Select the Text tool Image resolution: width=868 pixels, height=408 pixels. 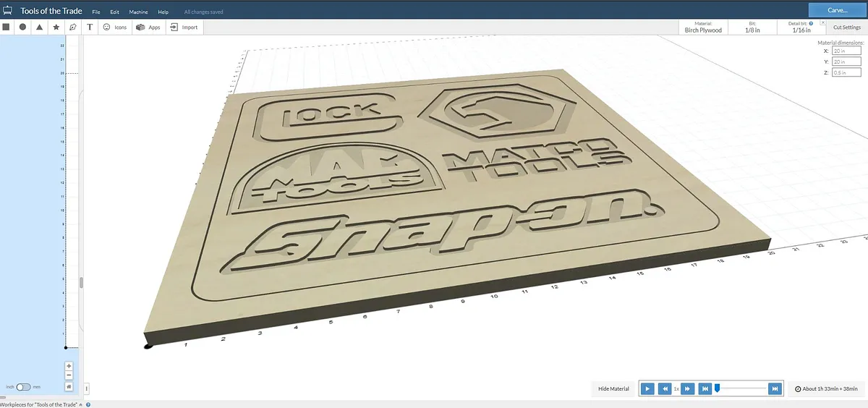[90, 27]
